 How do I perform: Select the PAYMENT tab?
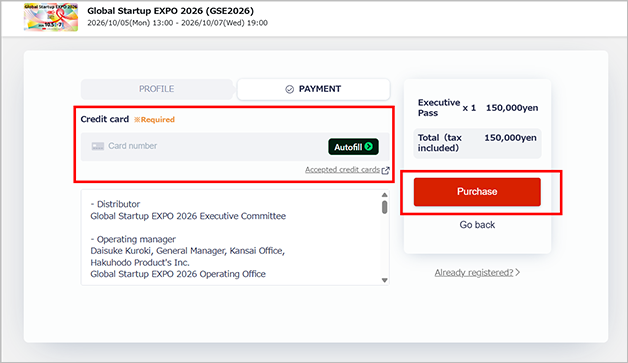coord(313,89)
